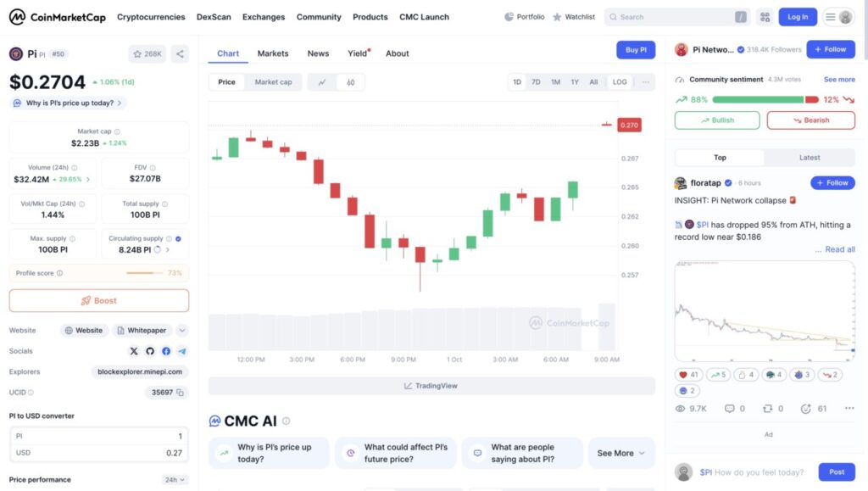Screen dimensions: 868x491
Task: Vote Bullish on community sentiment
Action: coord(717,120)
